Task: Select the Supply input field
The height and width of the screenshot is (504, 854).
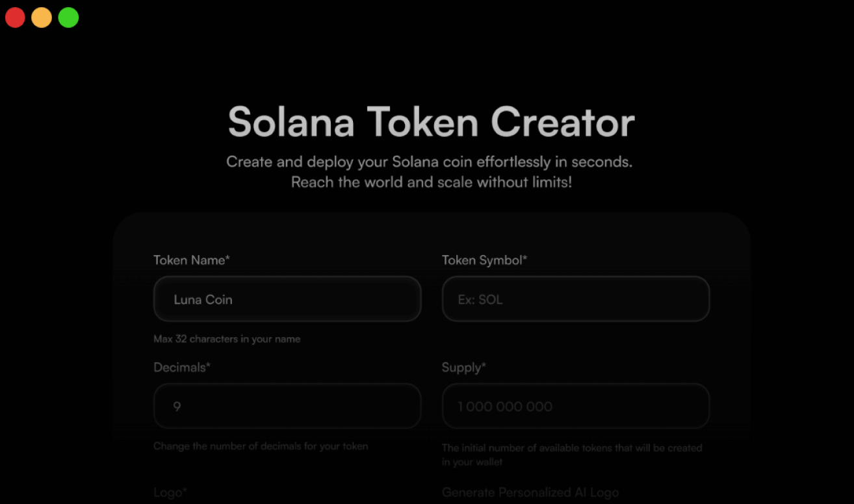Action: tap(575, 407)
